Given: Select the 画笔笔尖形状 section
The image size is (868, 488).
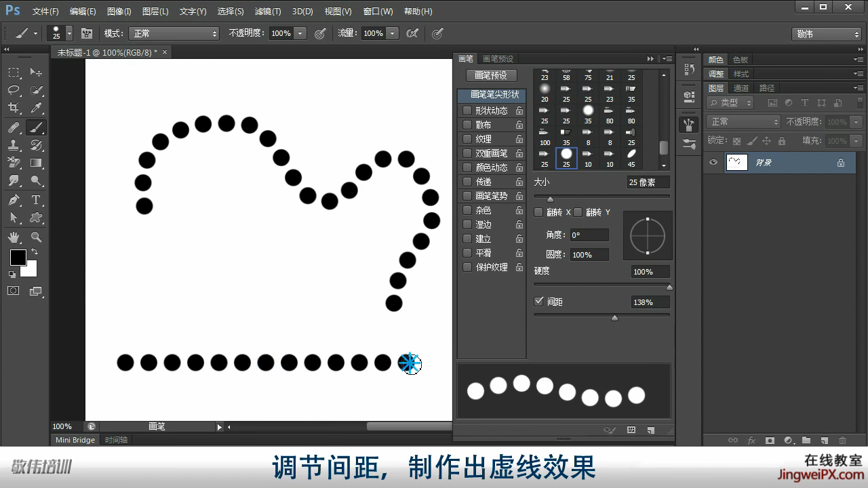Looking at the screenshot, I should point(492,95).
